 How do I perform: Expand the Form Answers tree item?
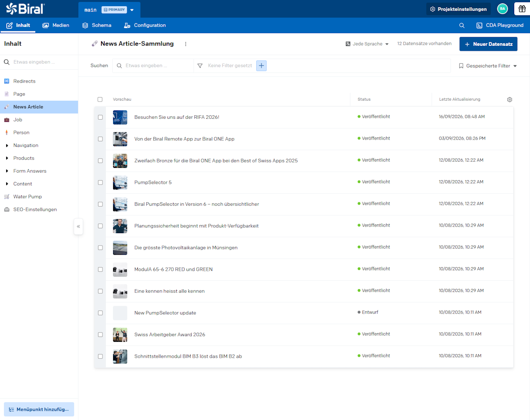tap(7, 171)
